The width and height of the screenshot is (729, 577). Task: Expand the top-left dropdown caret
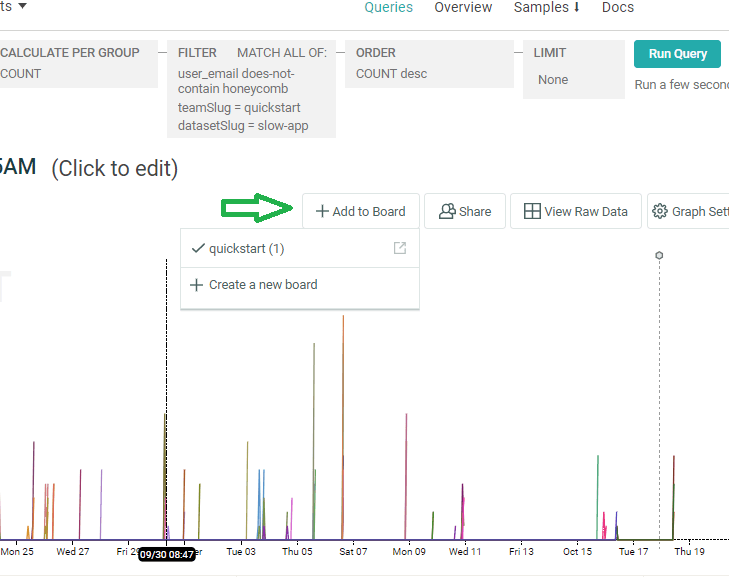pos(22,6)
